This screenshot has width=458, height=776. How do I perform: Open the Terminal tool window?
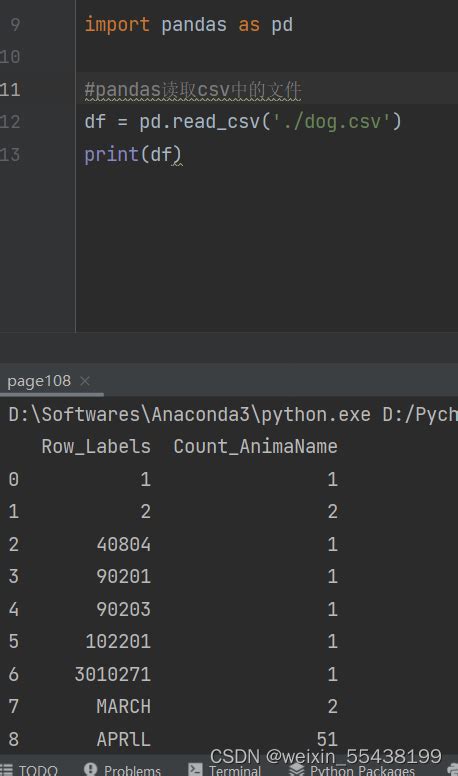[x=225, y=770]
